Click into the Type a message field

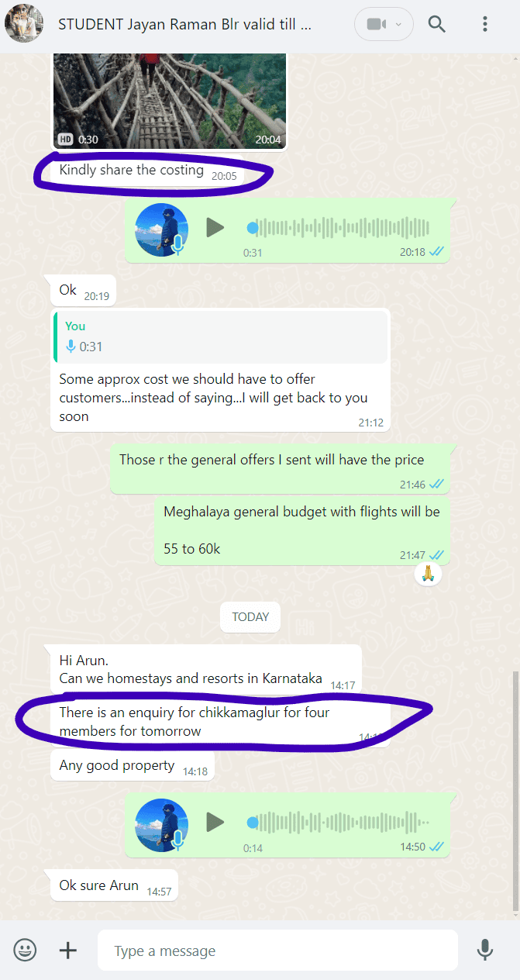click(x=277, y=951)
